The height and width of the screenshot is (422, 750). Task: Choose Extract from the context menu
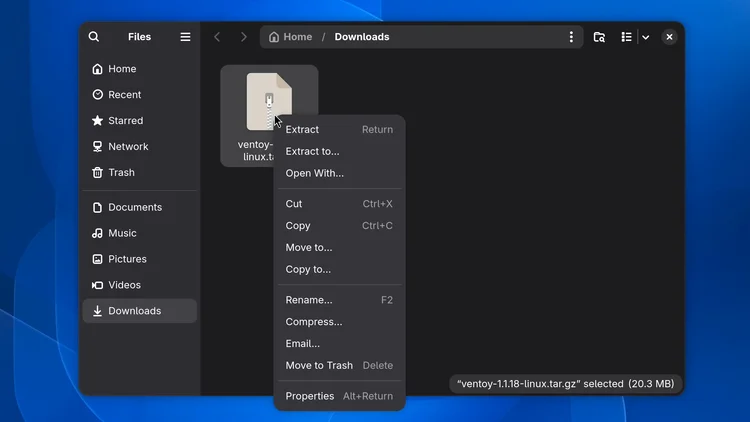coord(339,130)
